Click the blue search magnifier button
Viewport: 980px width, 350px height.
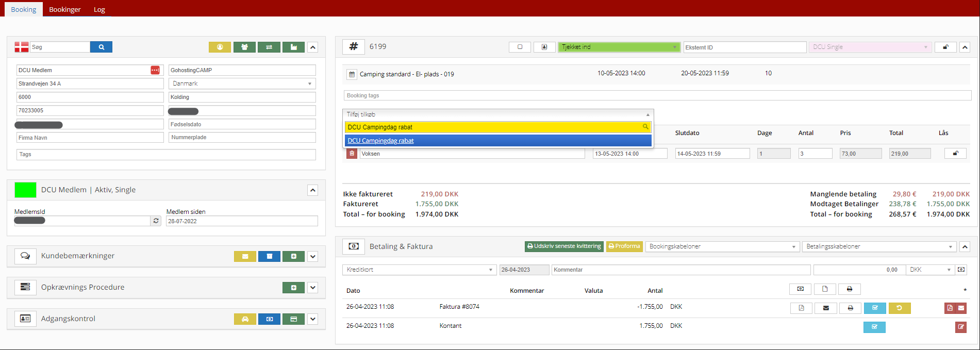101,47
